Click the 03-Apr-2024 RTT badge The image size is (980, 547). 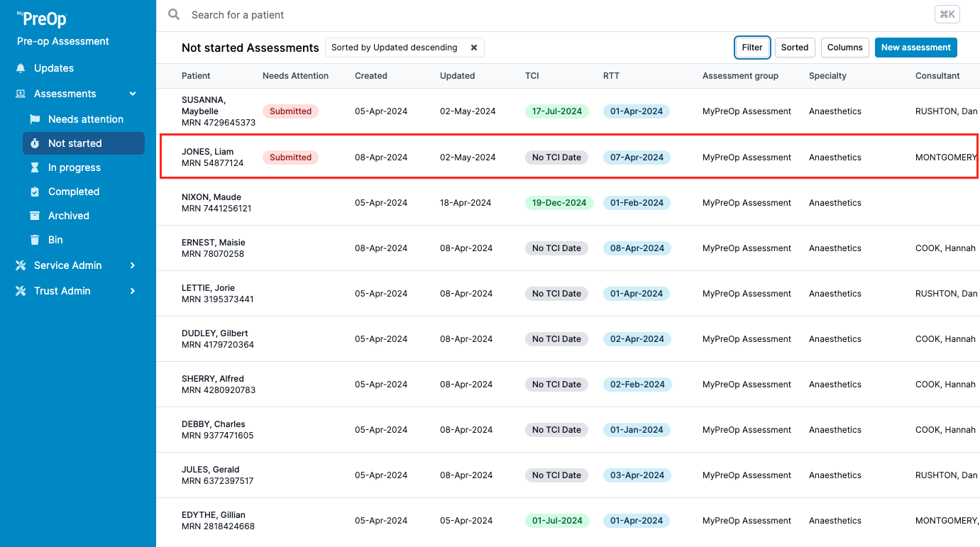pos(637,475)
